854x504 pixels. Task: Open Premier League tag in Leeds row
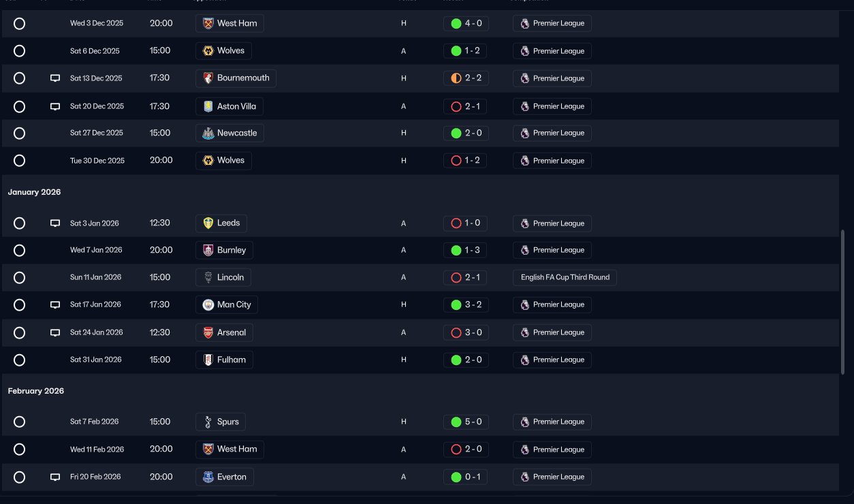tap(552, 223)
